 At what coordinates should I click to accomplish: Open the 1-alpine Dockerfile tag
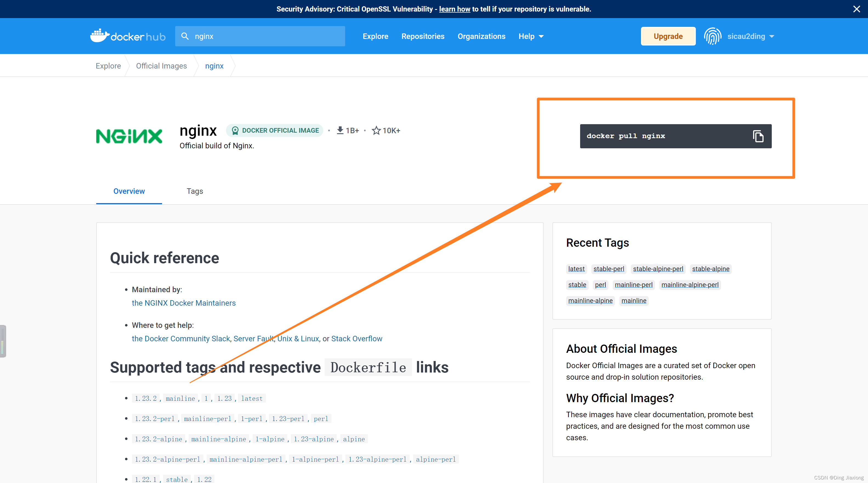270,439
